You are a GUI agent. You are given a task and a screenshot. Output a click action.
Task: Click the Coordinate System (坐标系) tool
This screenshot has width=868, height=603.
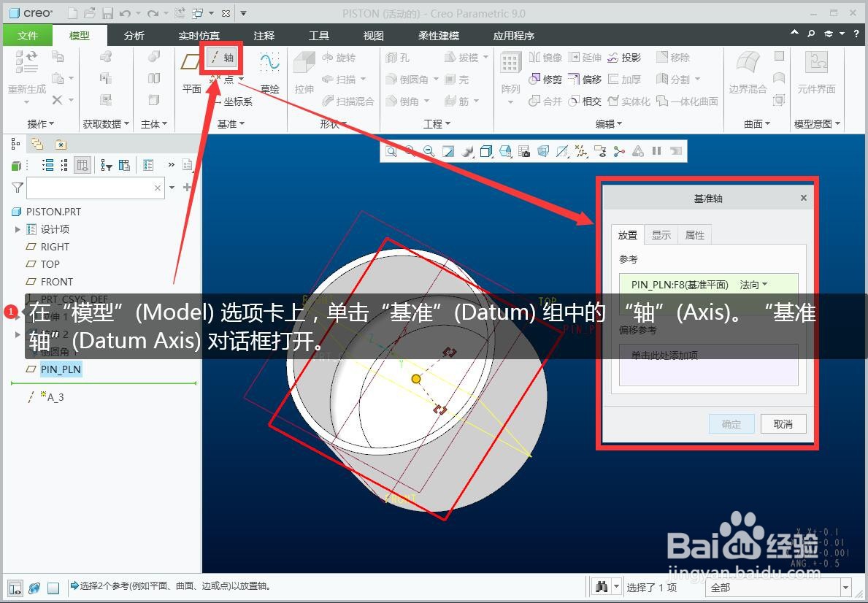tap(232, 101)
